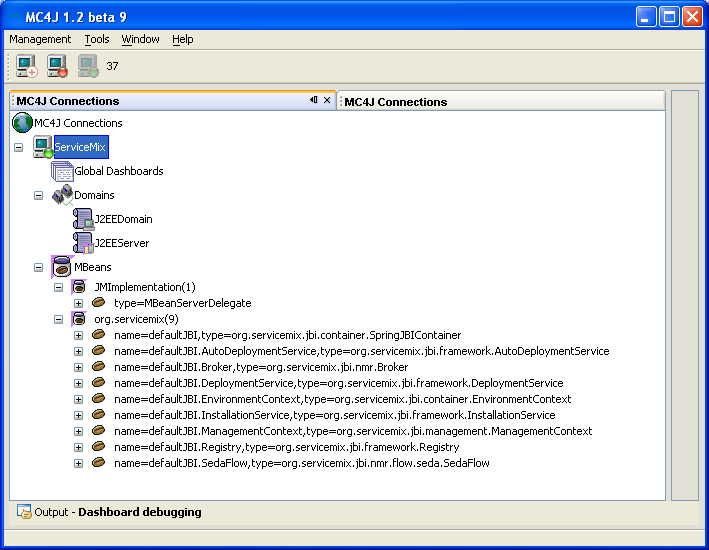Image resolution: width=709 pixels, height=550 pixels.
Task: Maximize the MC4J window
Action: [x=669, y=17]
